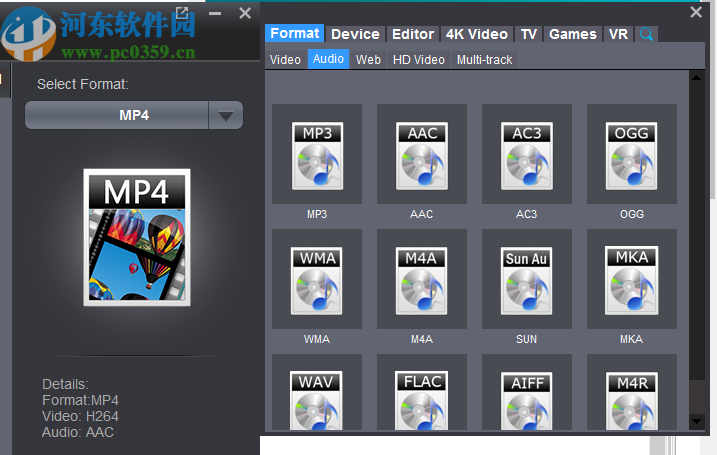Select the Video sub-tab
This screenshot has width=717, height=455.
click(285, 60)
